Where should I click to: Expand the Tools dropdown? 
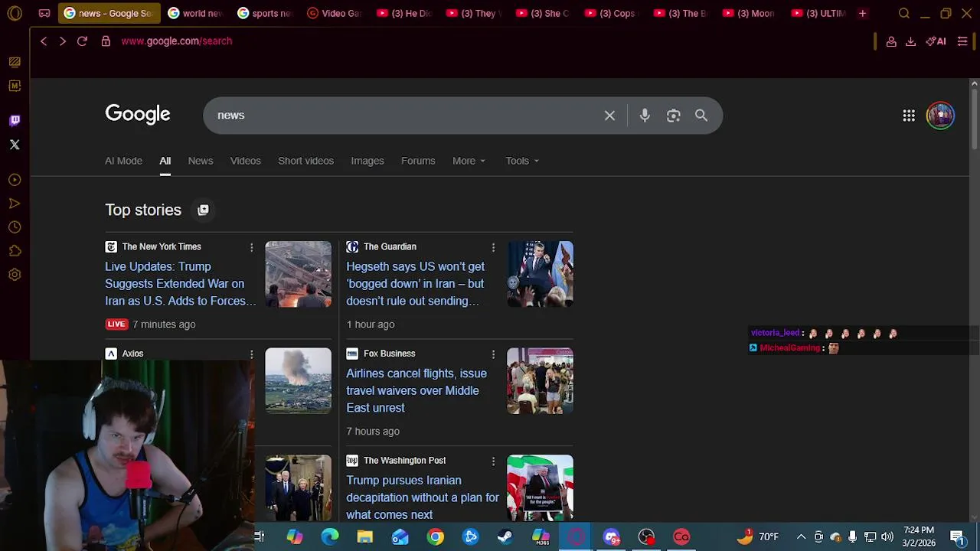coord(522,161)
